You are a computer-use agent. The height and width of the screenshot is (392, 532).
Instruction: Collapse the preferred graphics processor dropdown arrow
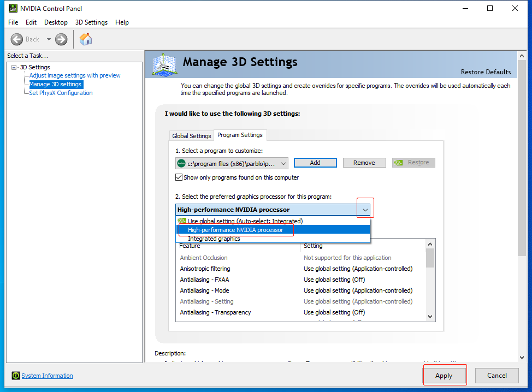[x=365, y=210]
